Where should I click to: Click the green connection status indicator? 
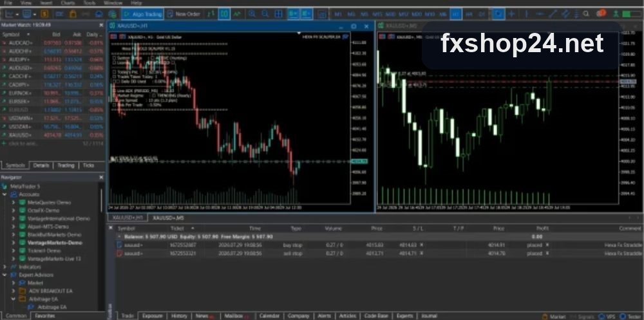pos(632,14)
